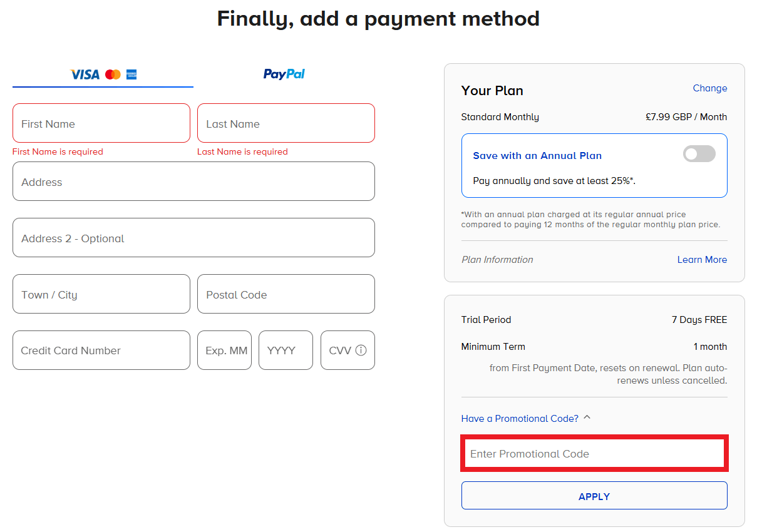Focus the First Name field

[x=101, y=123]
